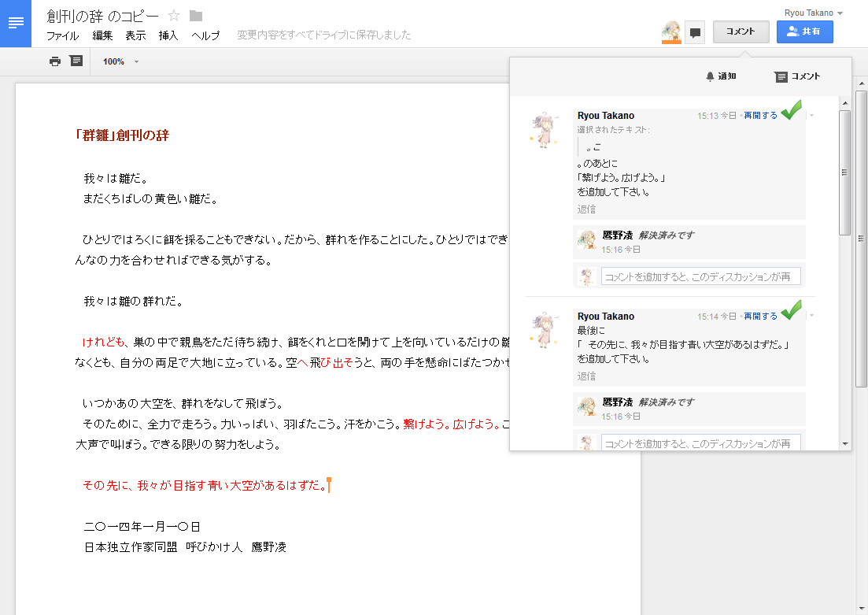Screen dimensions: 868x615
Task: Click the folder icon beside the title
Action: click(x=196, y=16)
